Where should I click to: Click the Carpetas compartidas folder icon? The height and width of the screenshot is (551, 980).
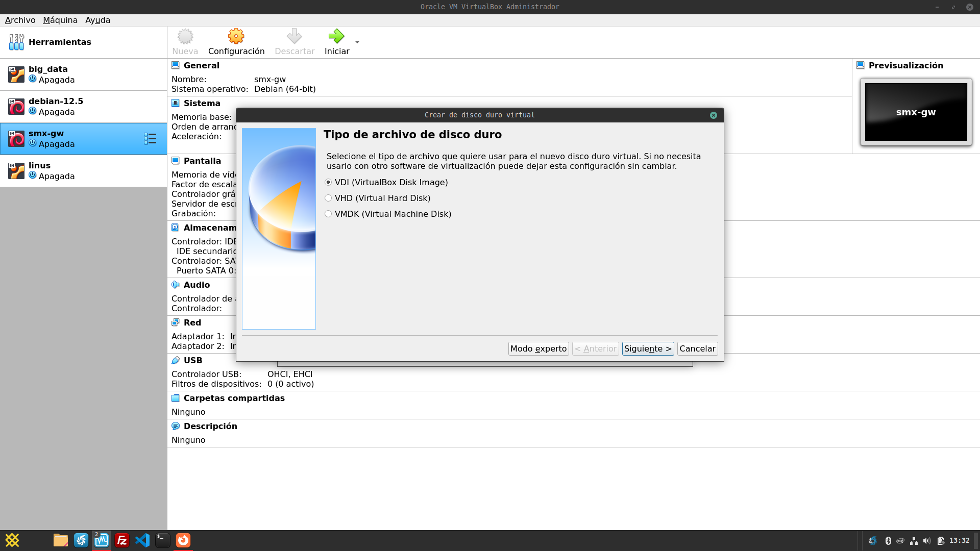176,398
